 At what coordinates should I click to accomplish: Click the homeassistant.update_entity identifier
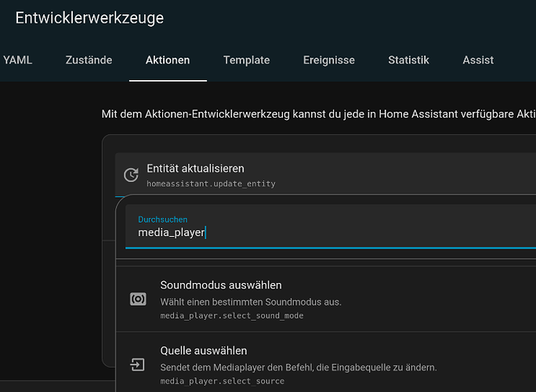211,184
